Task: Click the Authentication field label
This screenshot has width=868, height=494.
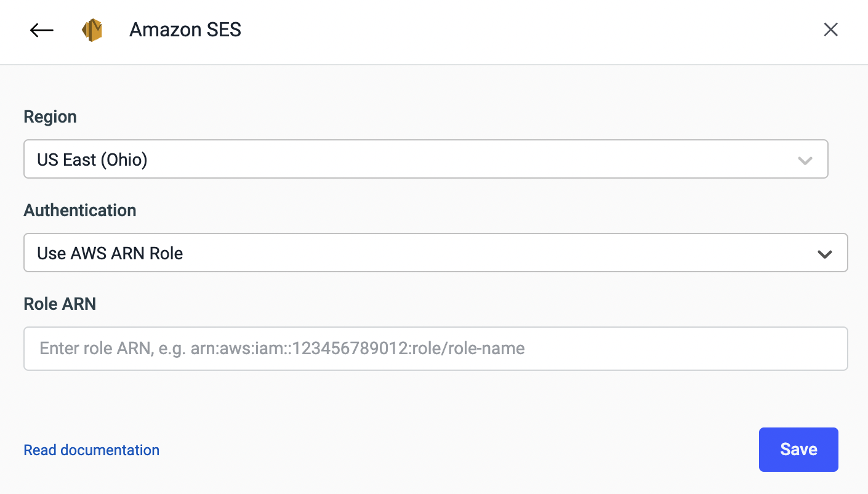Action: point(80,211)
